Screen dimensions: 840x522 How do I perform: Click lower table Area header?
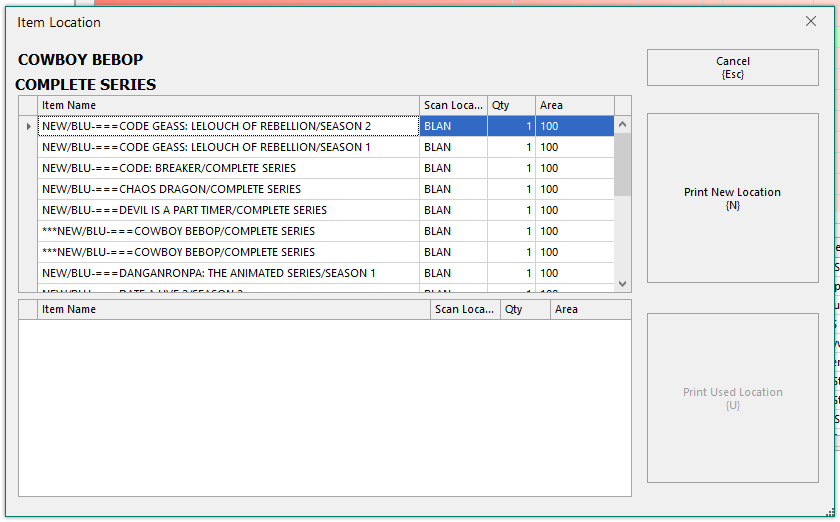tap(590, 310)
